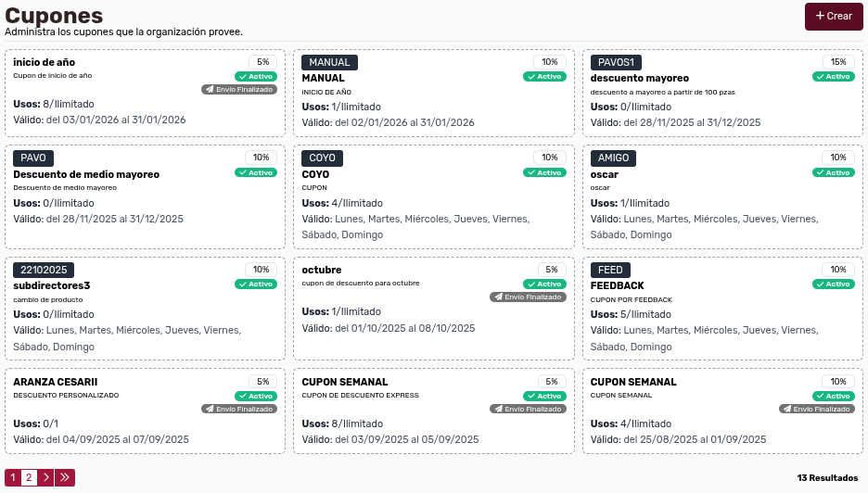Click the 22102025 coupon code tag
This screenshot has height=493, width=868.
44,270
